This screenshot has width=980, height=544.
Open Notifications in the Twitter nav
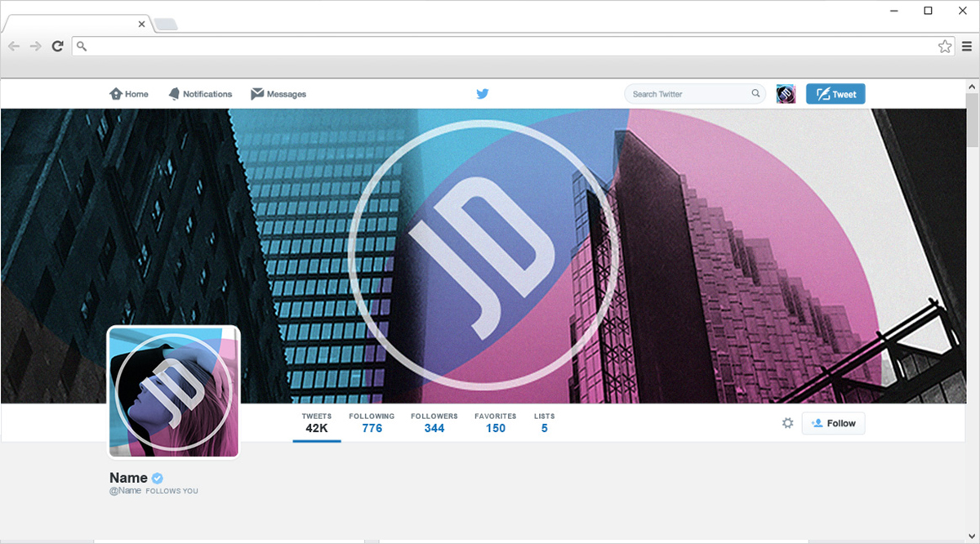coord(200,94)
